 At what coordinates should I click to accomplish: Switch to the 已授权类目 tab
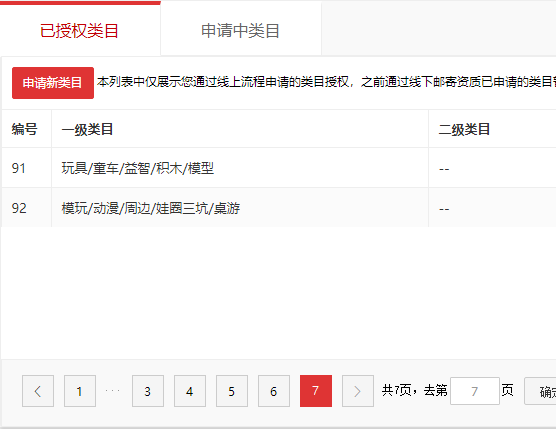(79, 29)
